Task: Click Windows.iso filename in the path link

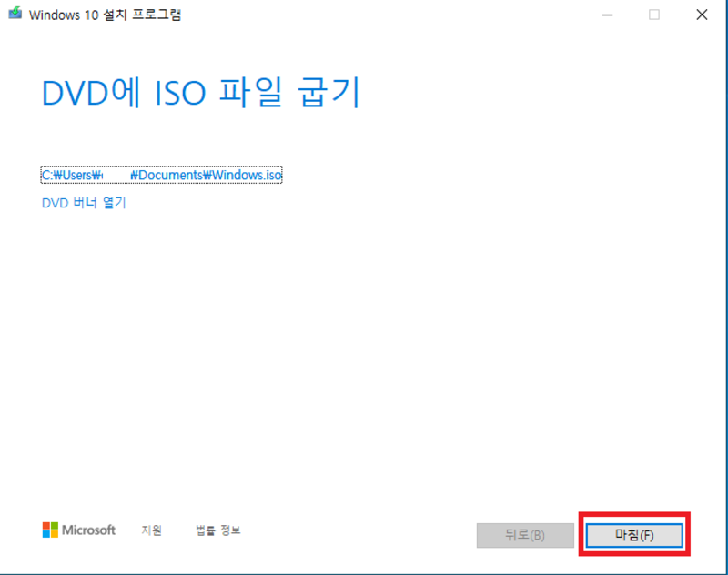Action: tap(248, 176)
